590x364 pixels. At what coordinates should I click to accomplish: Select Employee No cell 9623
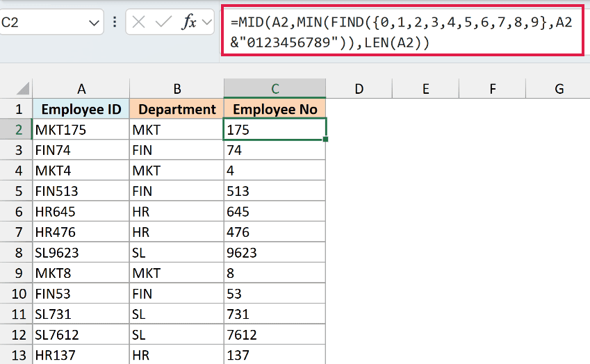click(x=274, y=253)
